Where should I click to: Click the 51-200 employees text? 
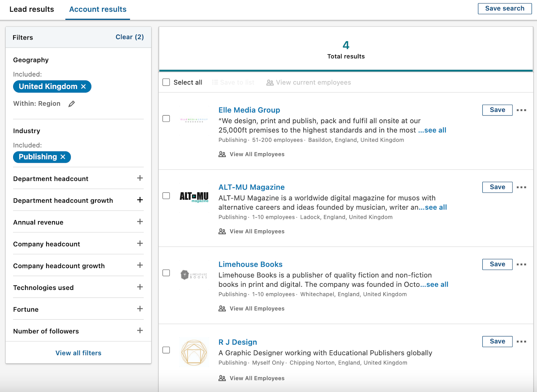(x=278, y=140)
